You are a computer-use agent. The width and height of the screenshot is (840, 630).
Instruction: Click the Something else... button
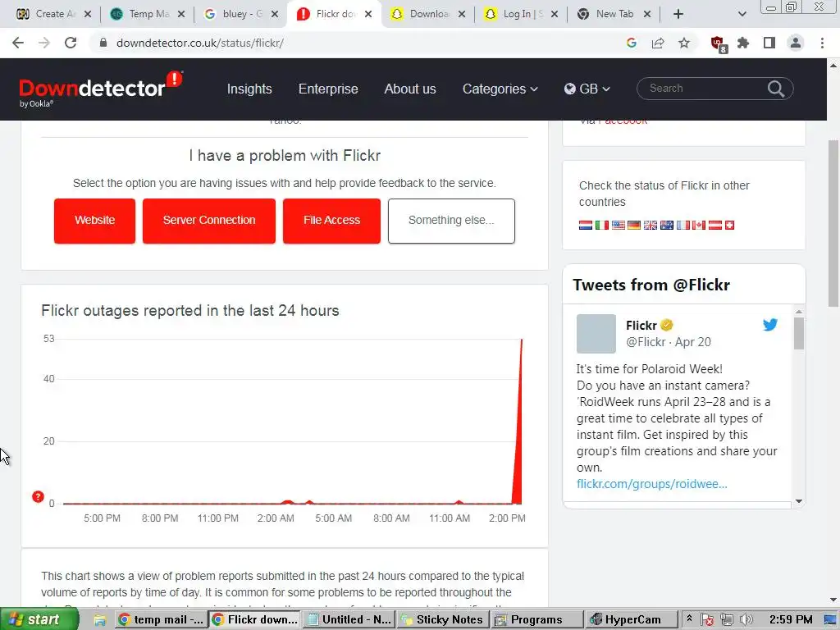[x=451, y=221]
